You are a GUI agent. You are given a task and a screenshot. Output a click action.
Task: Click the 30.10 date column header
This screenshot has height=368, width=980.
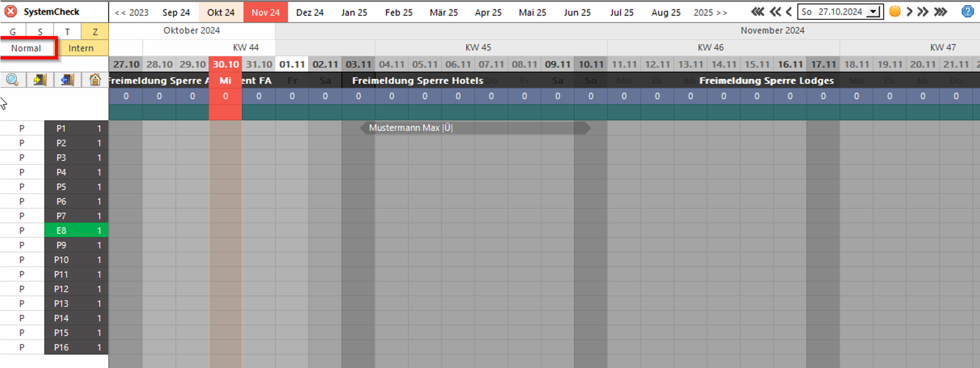point(225,65)
